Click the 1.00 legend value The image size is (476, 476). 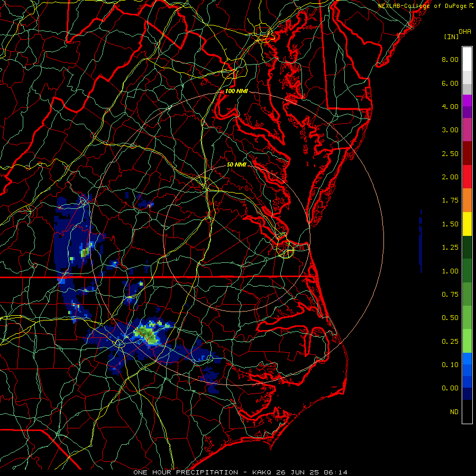(x=450, y=271)
